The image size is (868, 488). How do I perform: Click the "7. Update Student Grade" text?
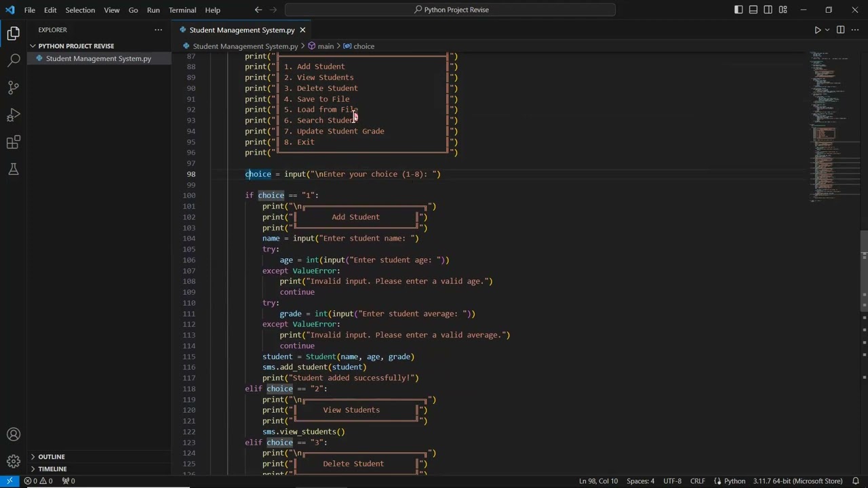(x=334, y=131)
